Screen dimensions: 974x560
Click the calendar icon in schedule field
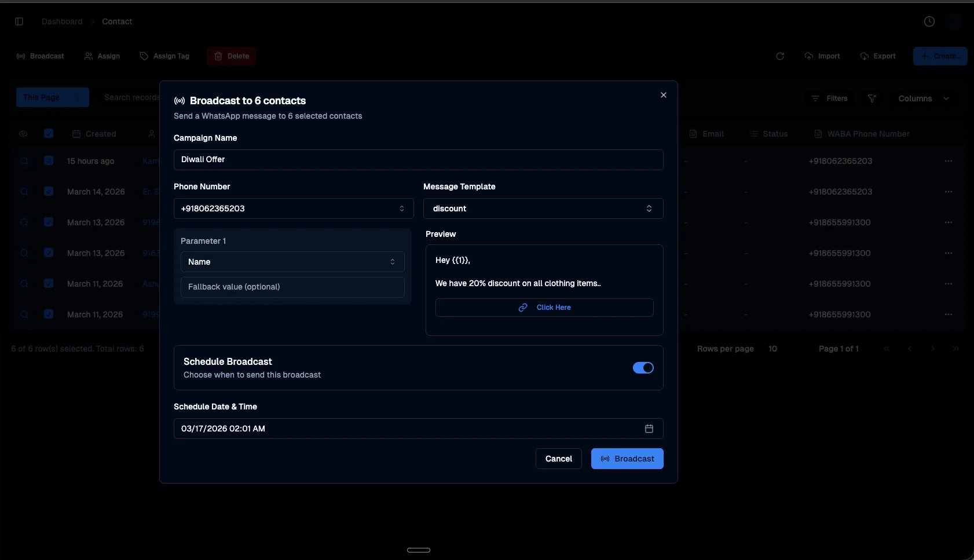point(649,429)
